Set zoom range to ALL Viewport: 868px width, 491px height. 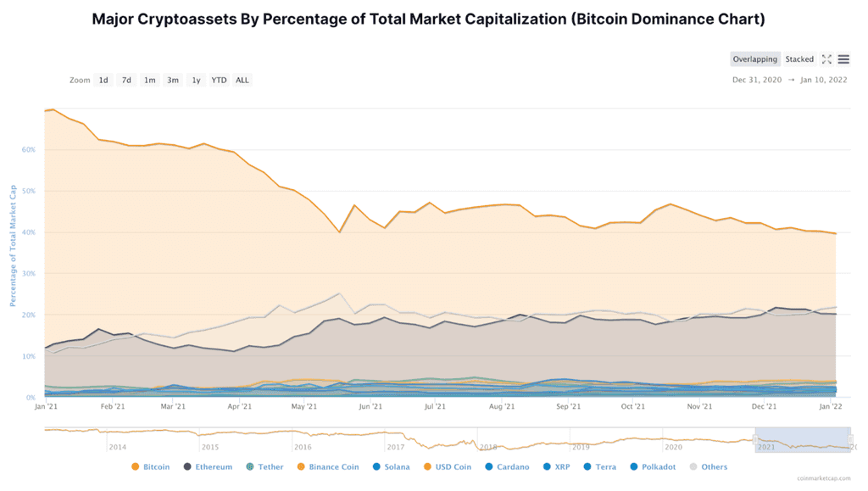(242, 81)
